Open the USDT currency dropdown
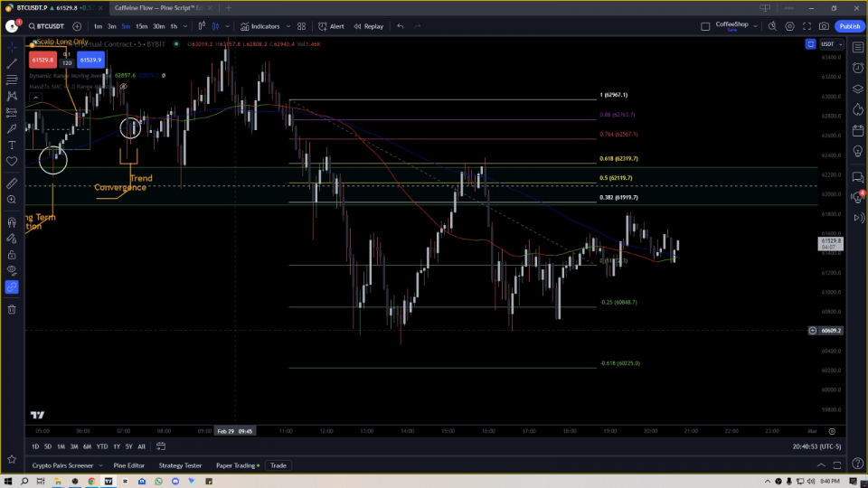 831,43
